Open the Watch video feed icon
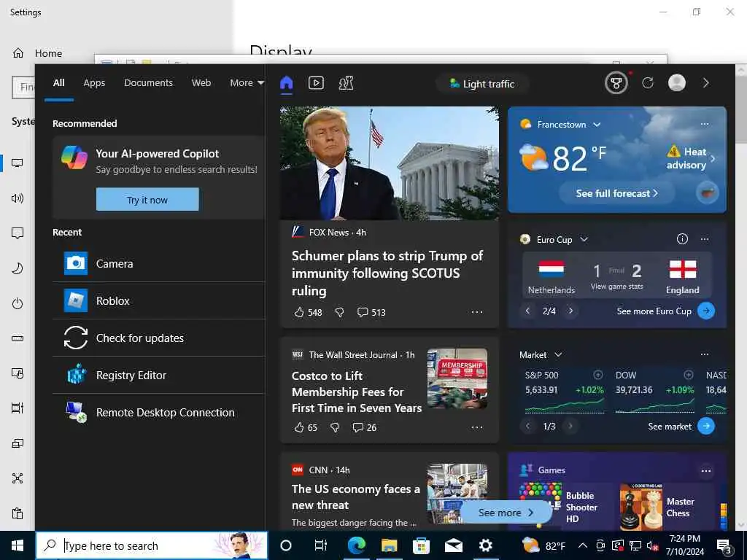The height and width of the screenshot is (560, 747). [316, 83]
